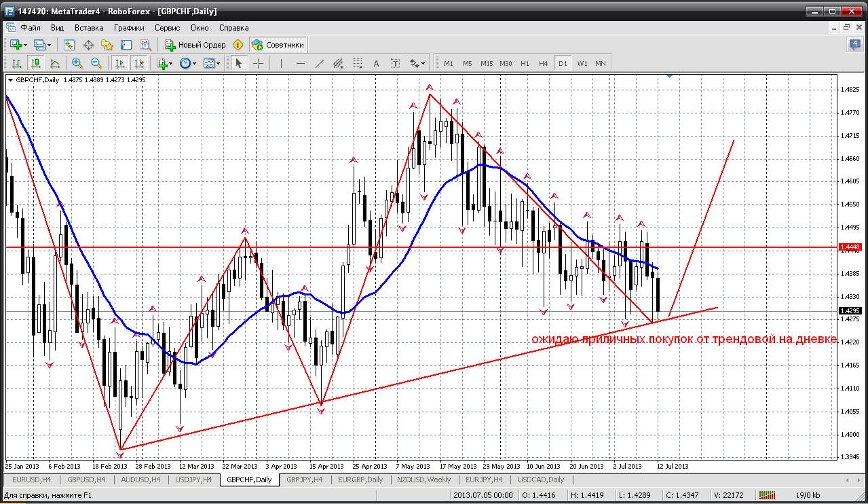Open the Сервис menu
The width and height of the screenshot is (868, 504).
coord(167,28)
